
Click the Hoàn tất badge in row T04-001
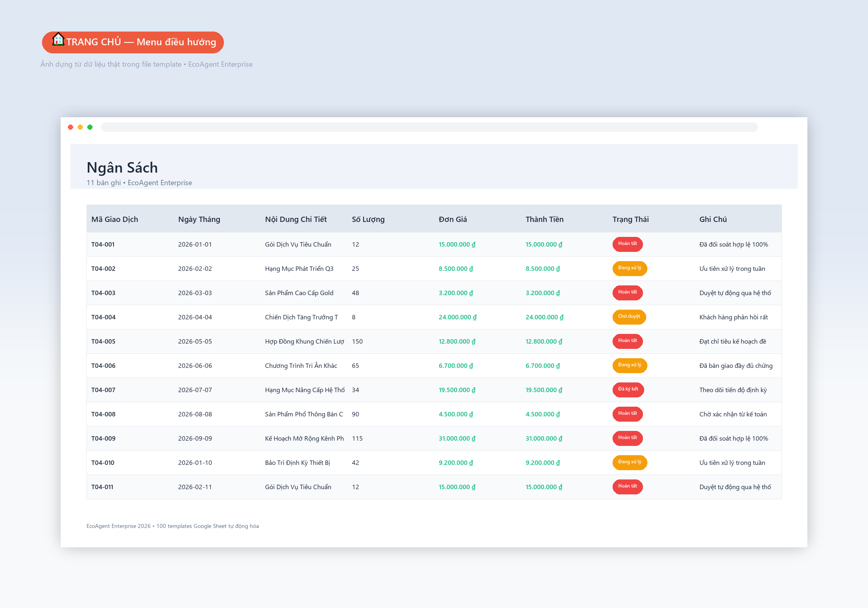point(628,244)
